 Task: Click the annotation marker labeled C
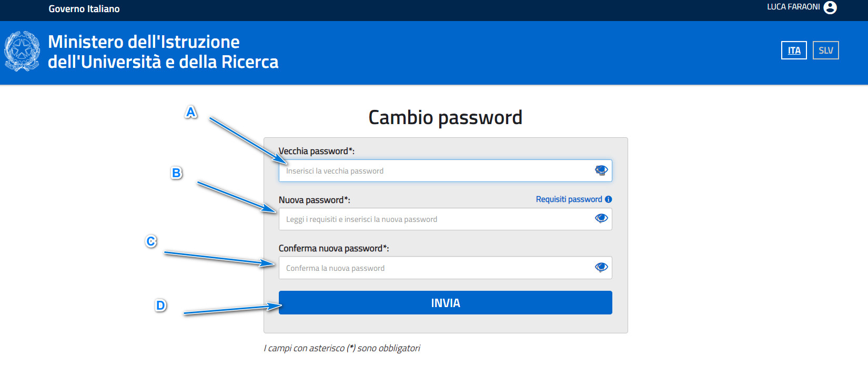click(x=151, y=241)
